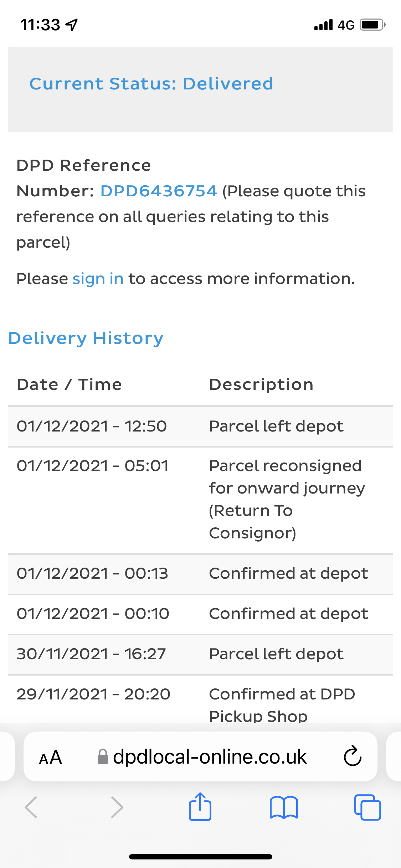Select the 01/12/2021 12:50 Parcel left depot row
The image size is (401, 868).
click(200, 426)
